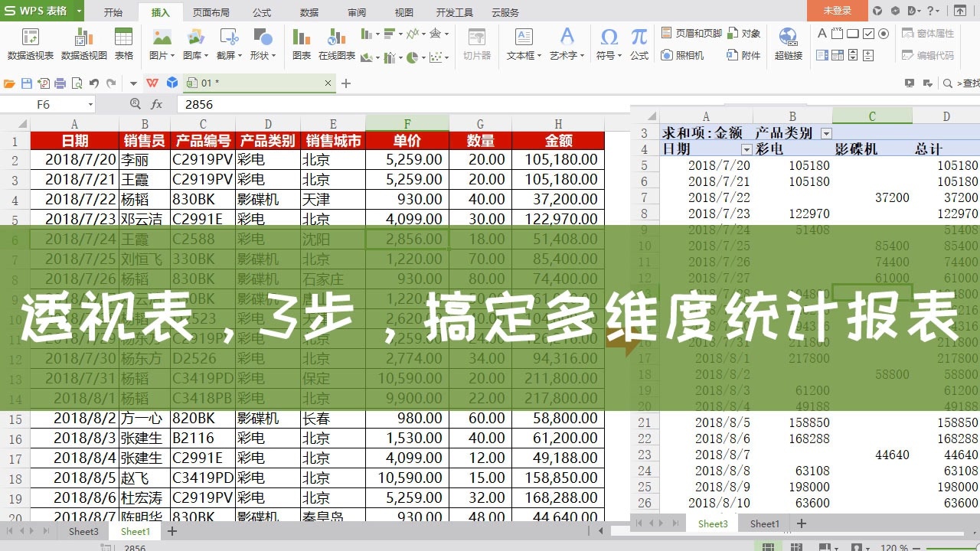Open the Name Box dropdown arrow
Image resolution: width=980 pixels, height=551 pixels.
(90, 104)
